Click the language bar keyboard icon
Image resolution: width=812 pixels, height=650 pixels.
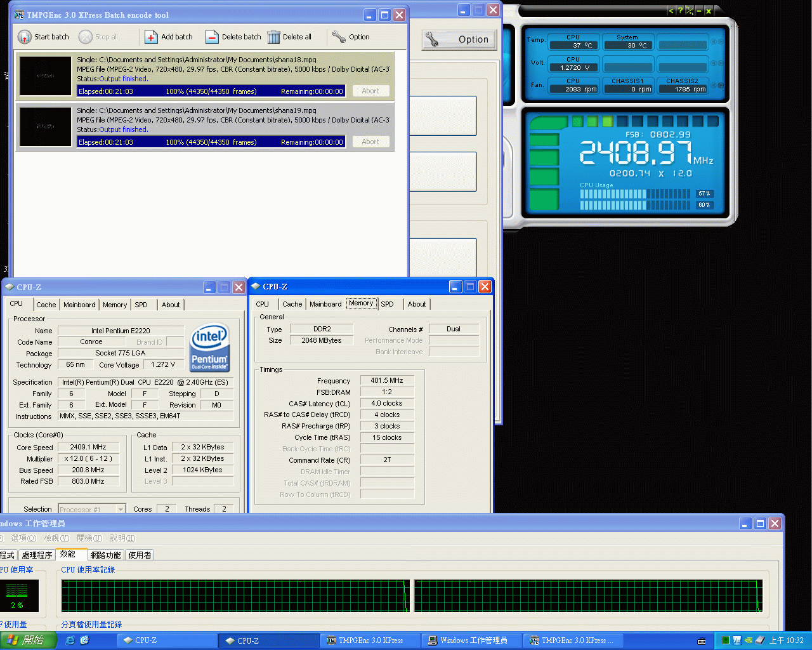tap(702, 641)
